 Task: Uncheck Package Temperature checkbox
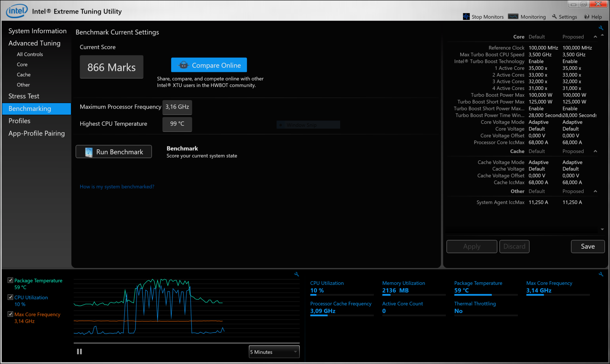tap(10, 280)
